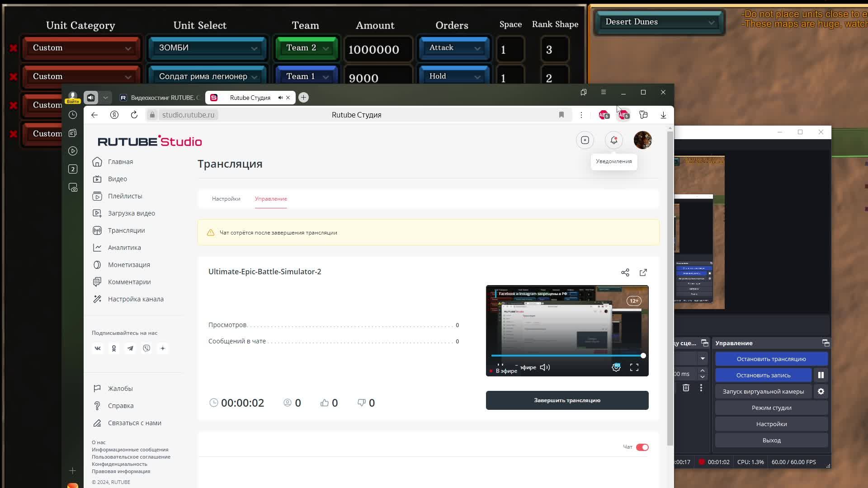Image resolution: width=868 pixels, height=488 pixels.
Task: Click the share icon next to stream title
Action: coord(625,272)
